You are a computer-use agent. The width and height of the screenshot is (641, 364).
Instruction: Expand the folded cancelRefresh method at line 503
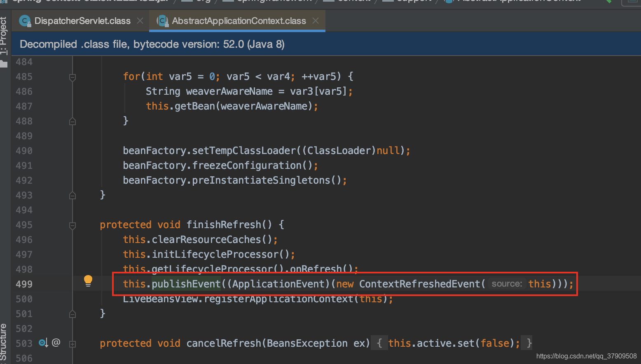click(x=73, y=343)
